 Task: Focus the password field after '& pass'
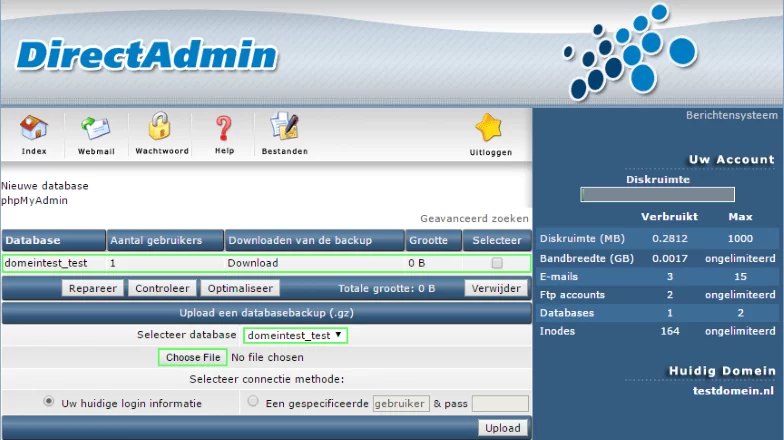click(500, 404)
